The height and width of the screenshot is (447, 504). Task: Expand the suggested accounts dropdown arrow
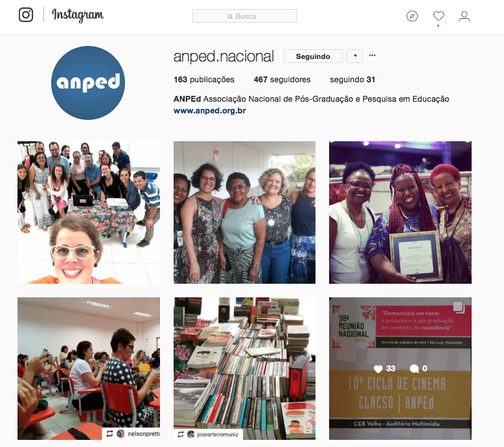click(355, 56)
